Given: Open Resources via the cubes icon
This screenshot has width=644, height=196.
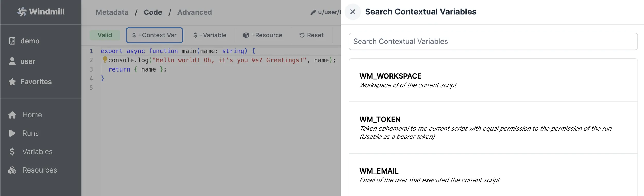Looking at the screenshot, I should click(12, 170).
